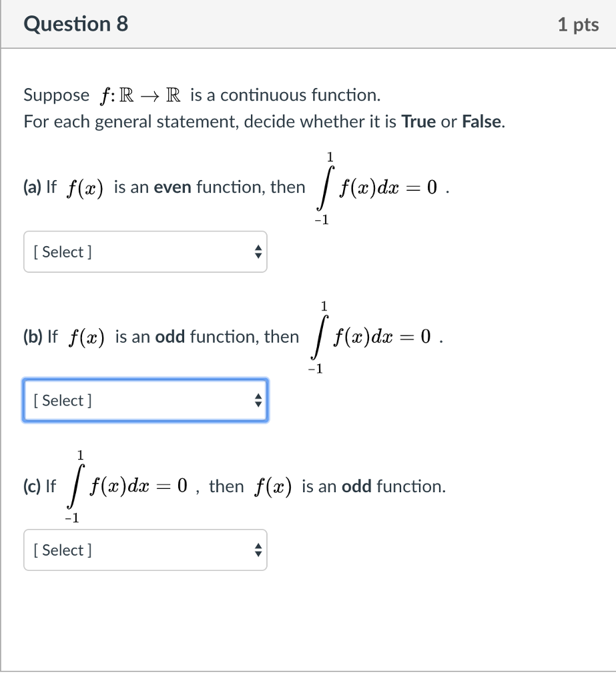Image resolution: width=616 pixels, height=683 pixels.
Task: Click the bold word 'False' in the instructions
Action: click(x=483, y=121)
